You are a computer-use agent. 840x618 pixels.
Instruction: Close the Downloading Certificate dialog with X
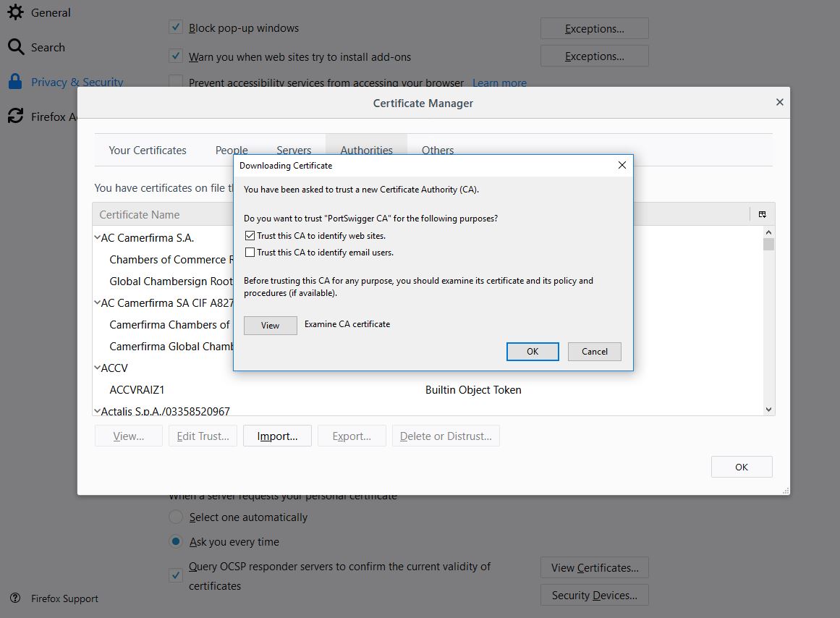(622, 165)
